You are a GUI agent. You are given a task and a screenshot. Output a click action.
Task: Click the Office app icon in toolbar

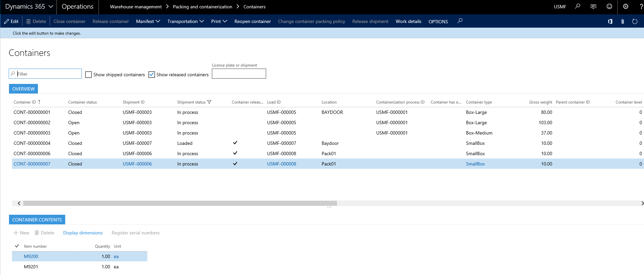tap(610, 21)
